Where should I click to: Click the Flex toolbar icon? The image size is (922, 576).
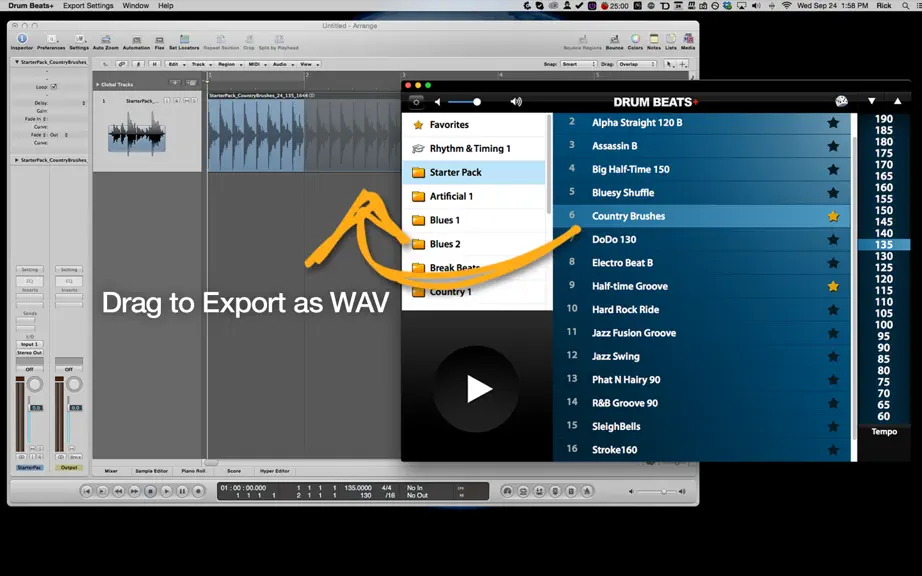point(159,41)
